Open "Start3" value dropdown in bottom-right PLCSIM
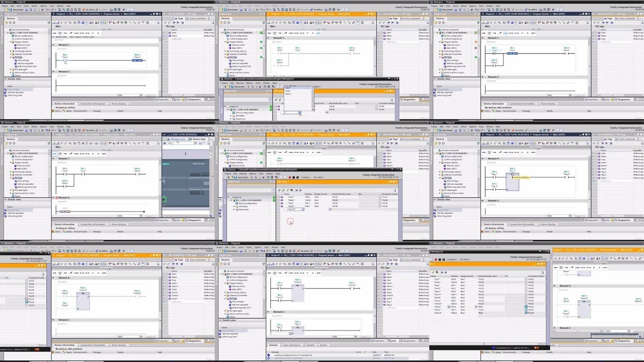 click(476, 307)
